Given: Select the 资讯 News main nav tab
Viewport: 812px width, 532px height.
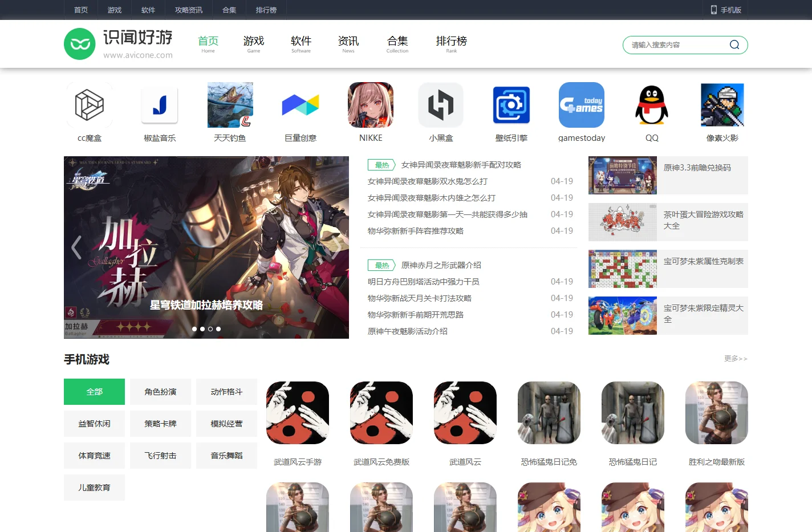Looking at the screenshot, I should point(348,44).
